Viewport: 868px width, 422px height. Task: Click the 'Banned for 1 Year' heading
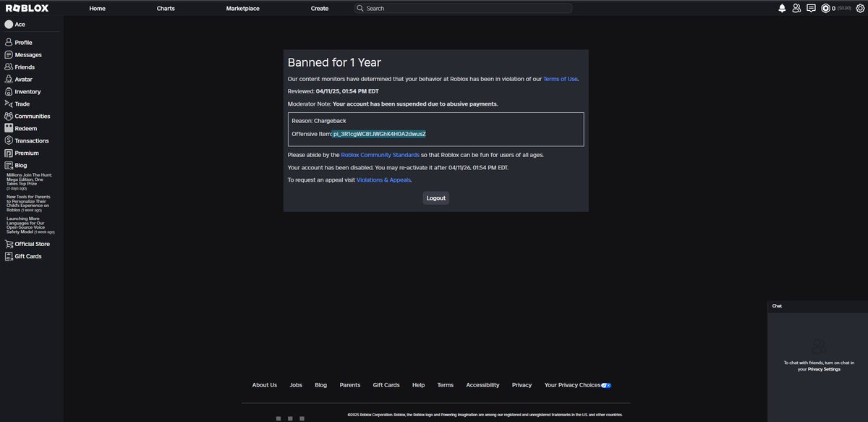click(334, 63)
